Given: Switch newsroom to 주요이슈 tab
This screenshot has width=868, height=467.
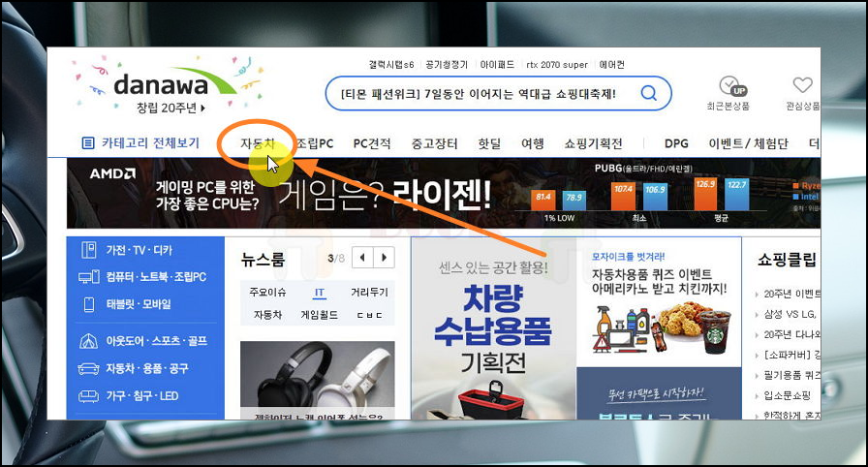Looking at the screenshot, I should (267, 293).
